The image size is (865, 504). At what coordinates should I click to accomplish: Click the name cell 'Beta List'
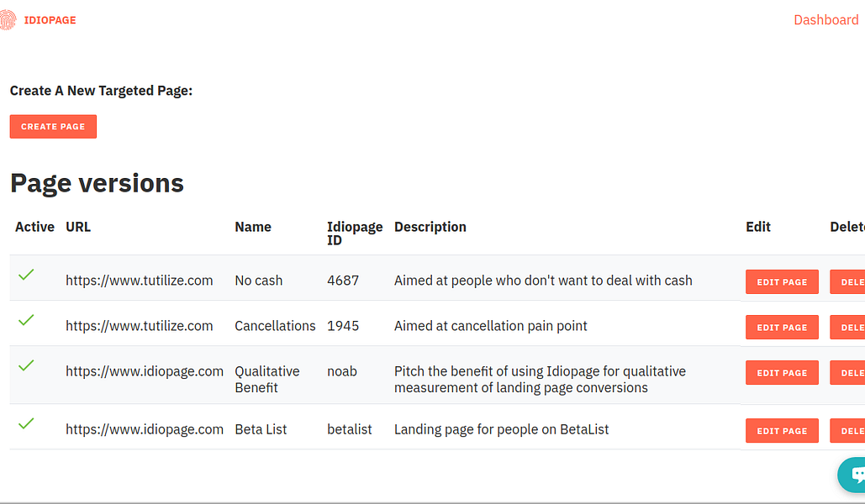point(261,429)
